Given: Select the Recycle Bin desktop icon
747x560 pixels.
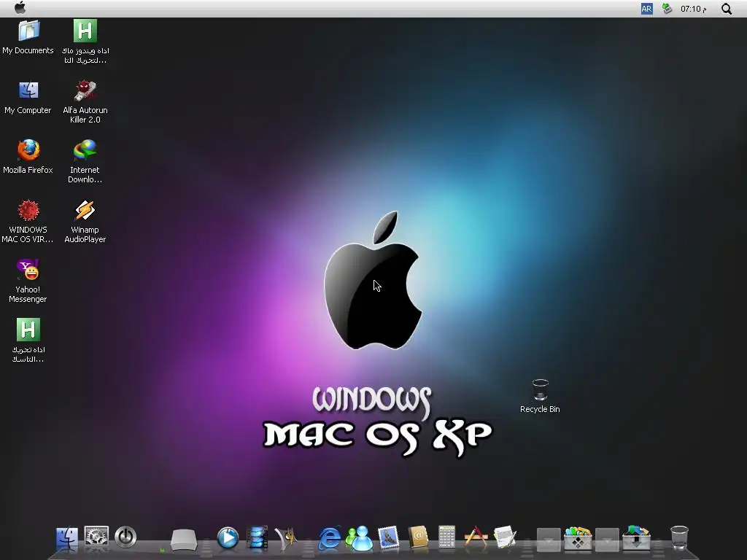Looking at the screenshot, I should [x=541, y=396].
